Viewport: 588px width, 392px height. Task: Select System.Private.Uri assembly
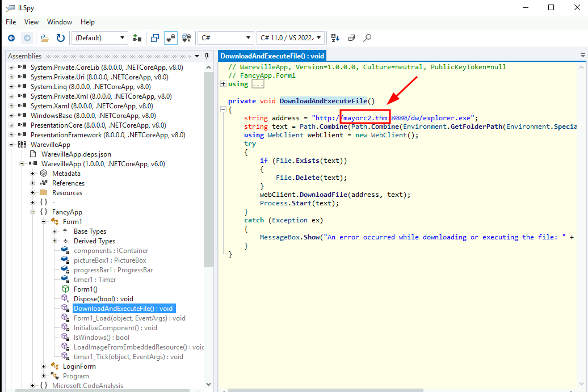coord(99,77)
